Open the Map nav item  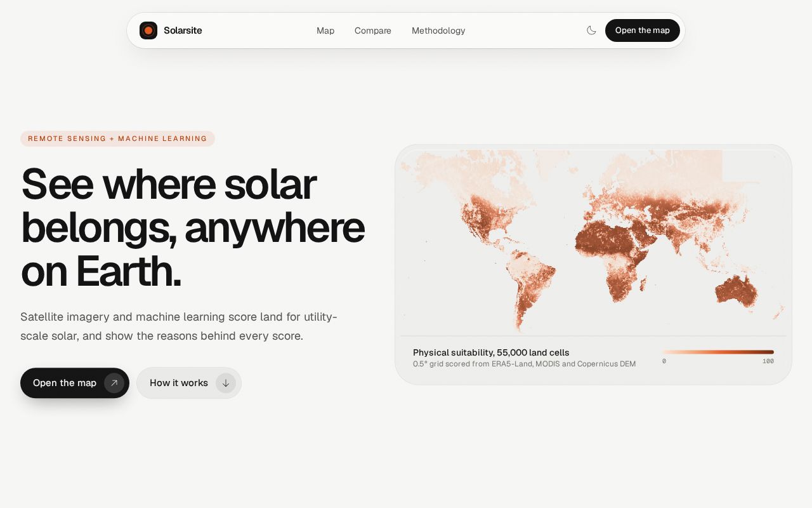point(325,30)
